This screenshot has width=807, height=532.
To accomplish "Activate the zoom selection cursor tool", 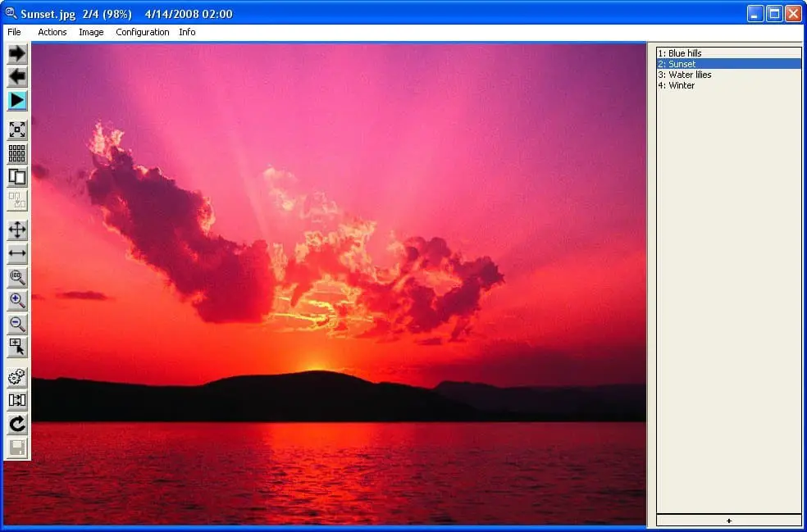I will coord(17,348).
